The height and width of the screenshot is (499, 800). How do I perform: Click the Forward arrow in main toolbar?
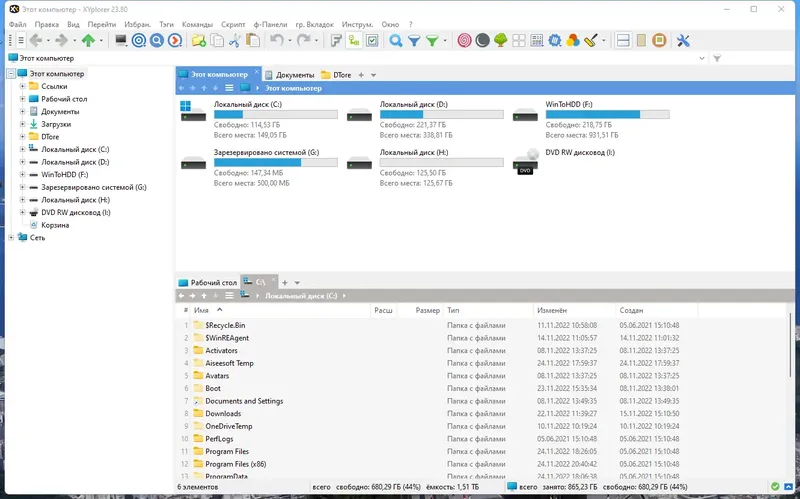[x=62, y=40]
